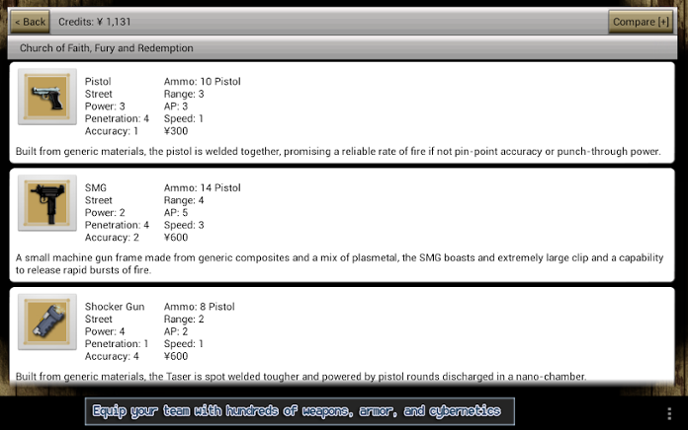The width and height of the screenshot is (688, 430).
Task: Tap the Shocker Gun weapon icon
Action: pyautogui.click(x=46, y=322)
